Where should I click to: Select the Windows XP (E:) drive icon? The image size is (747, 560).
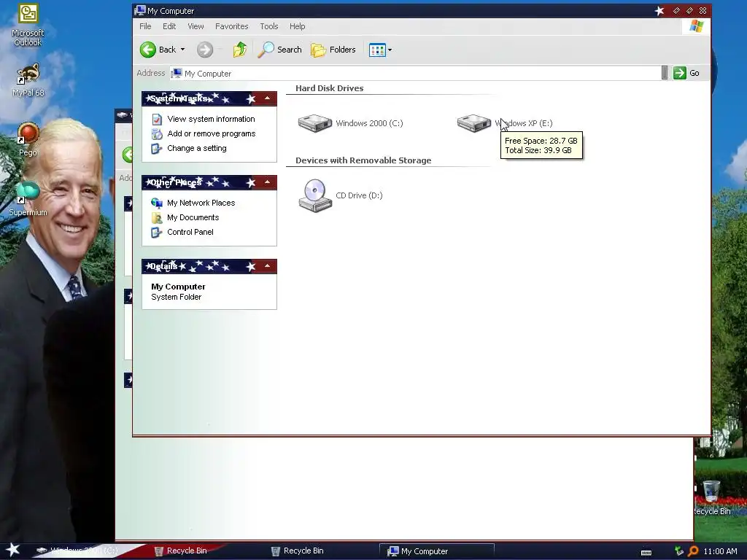pyautogui.click(x=473, y=122)
